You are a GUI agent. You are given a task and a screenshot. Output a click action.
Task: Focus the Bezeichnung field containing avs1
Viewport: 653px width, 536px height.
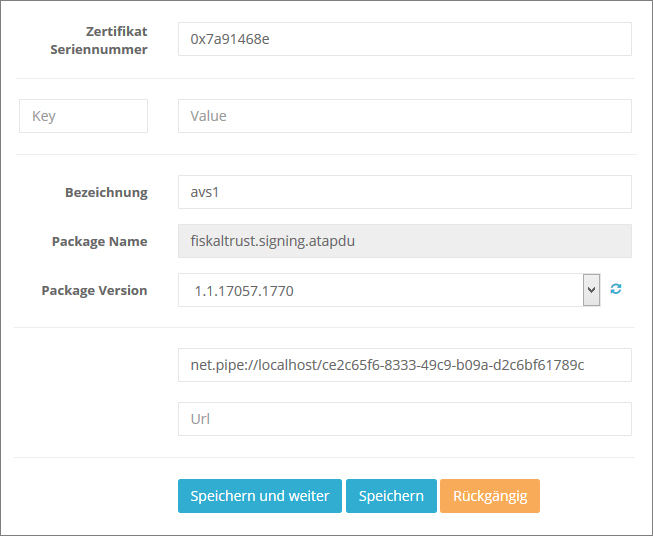click(404, 192)
